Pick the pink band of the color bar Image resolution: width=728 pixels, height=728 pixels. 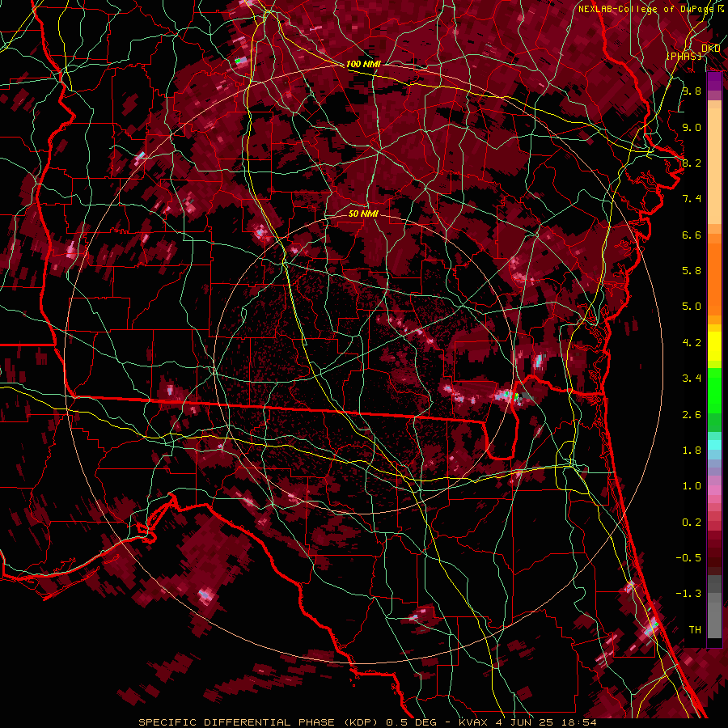point(714,490)
